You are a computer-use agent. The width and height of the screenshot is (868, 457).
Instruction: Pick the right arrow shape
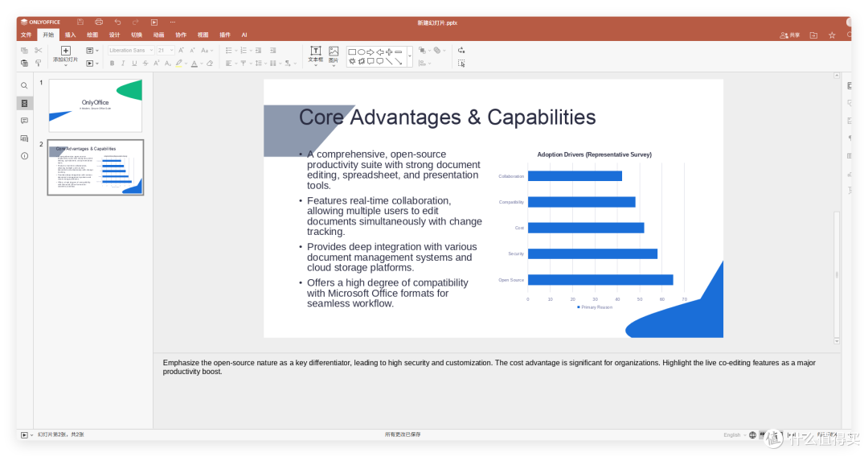click(371, 52)
